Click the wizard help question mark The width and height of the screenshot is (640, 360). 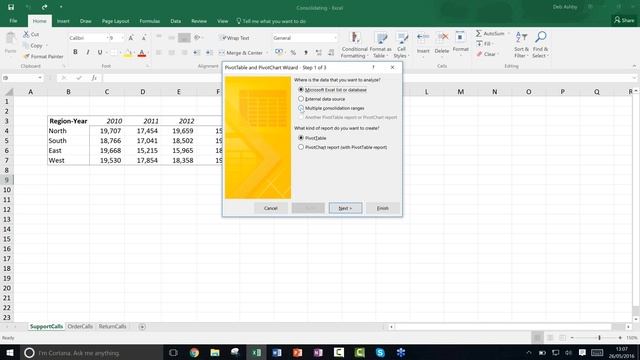pos(373,67)
